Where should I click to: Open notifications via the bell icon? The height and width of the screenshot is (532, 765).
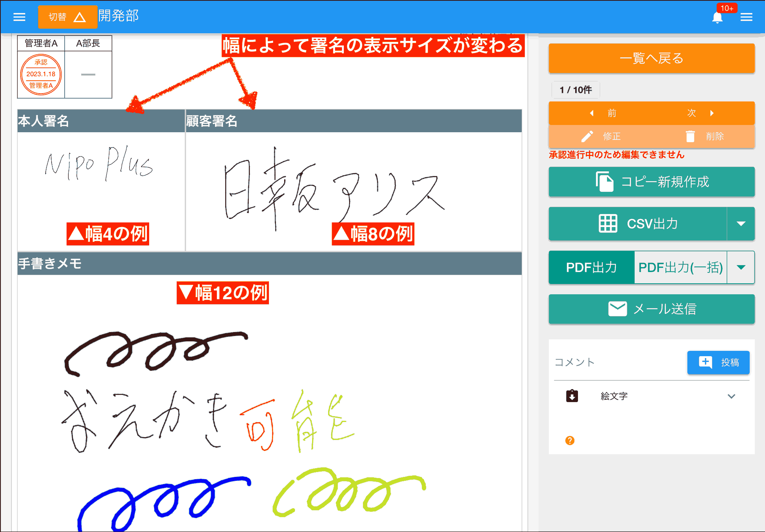[718, 17]
